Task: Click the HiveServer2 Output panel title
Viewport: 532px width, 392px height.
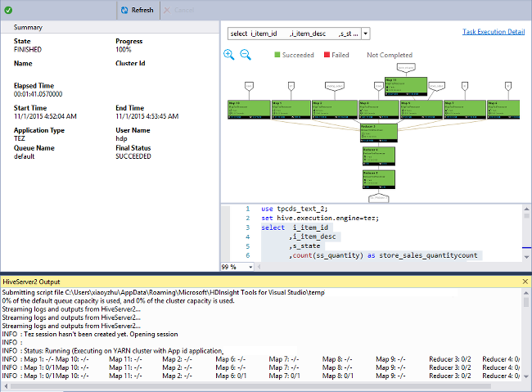Action: tap(31, 282)
